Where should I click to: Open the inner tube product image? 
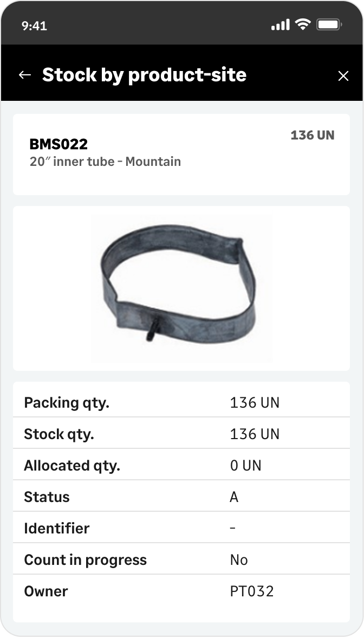(x=181, y=288)
